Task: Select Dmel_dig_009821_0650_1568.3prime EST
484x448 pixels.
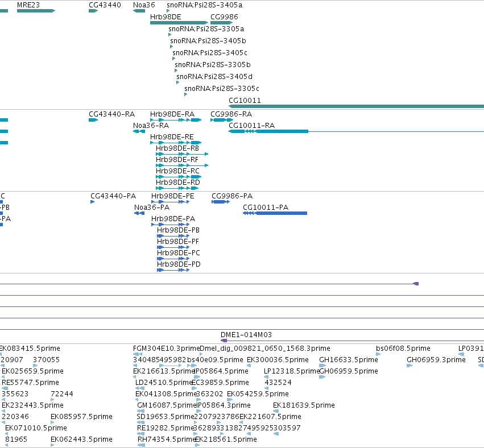Action: point(201,354)
